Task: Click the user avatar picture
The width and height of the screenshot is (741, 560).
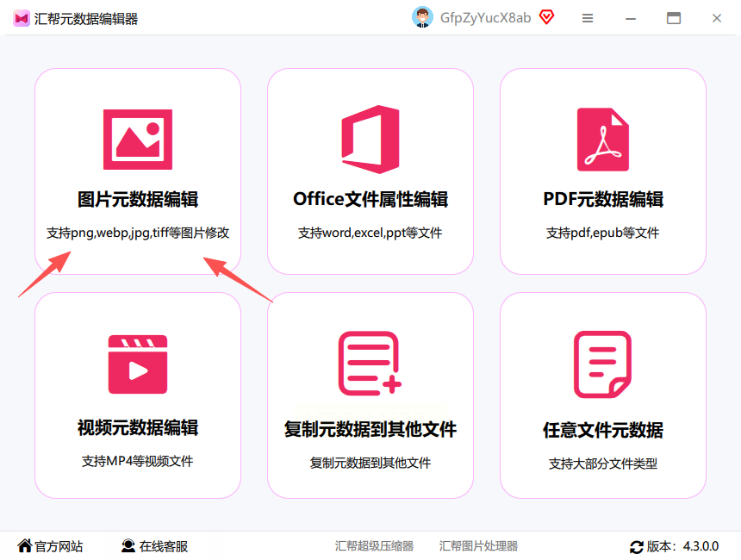Action: (422, 17)
